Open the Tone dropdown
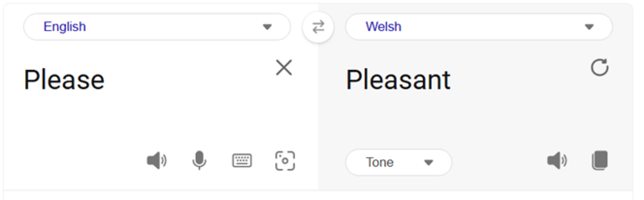This screenshot has width=644, height=200. [x=399, y=162]
